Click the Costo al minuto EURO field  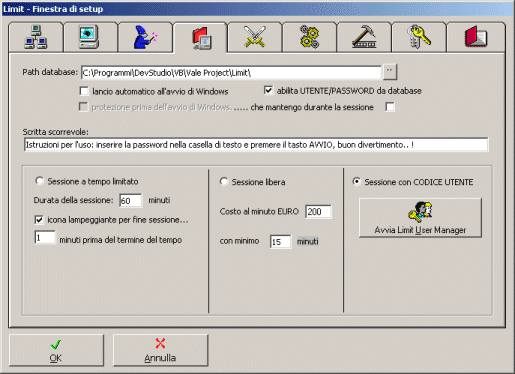click(x=318, y=212)
